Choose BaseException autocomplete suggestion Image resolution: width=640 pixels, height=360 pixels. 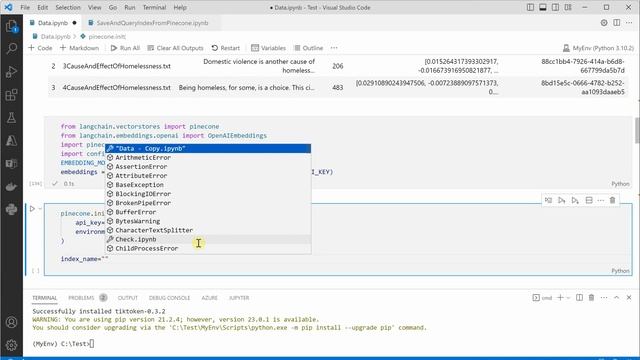pyautogui.click(x=208, y=184)
